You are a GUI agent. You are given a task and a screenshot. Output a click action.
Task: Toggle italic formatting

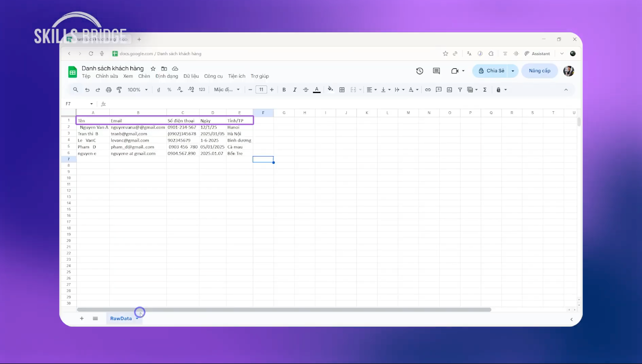[295, 90]
